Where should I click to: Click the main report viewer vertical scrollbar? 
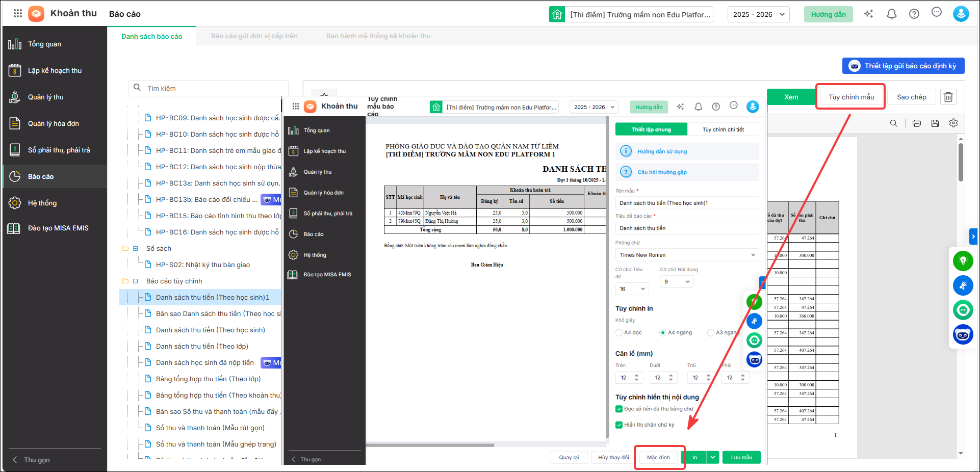[x=961, y=162]
